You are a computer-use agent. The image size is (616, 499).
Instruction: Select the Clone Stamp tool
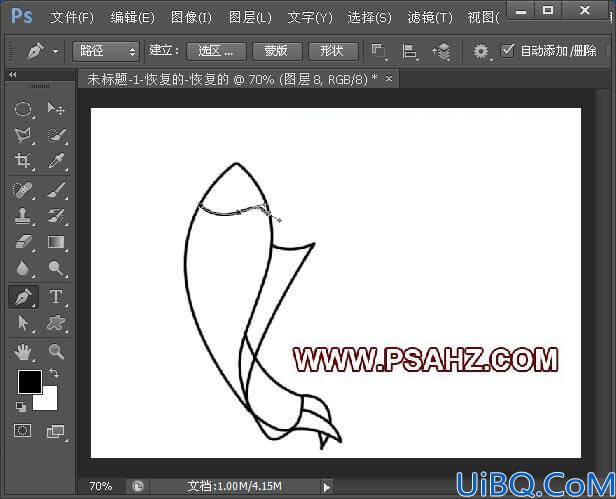(x=23, y=216)
